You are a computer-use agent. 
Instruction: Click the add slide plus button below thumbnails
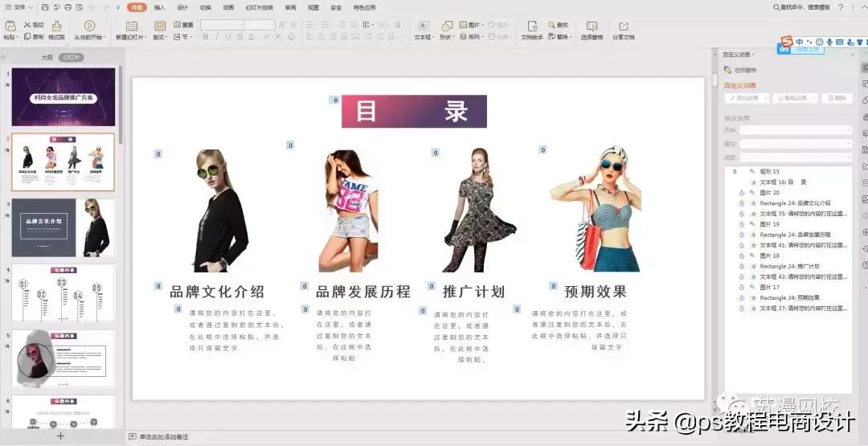61,436
